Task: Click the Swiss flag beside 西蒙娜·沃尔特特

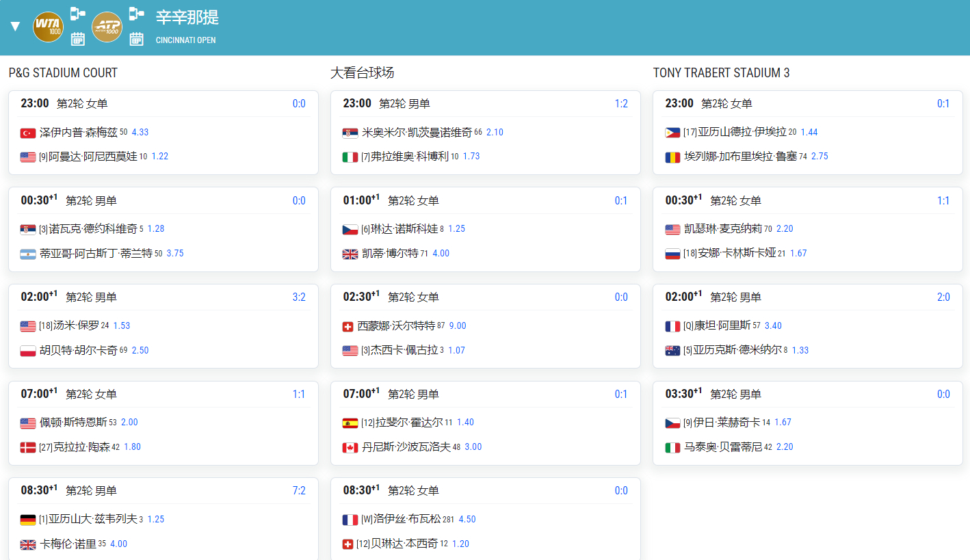Action: pos(348,326)
